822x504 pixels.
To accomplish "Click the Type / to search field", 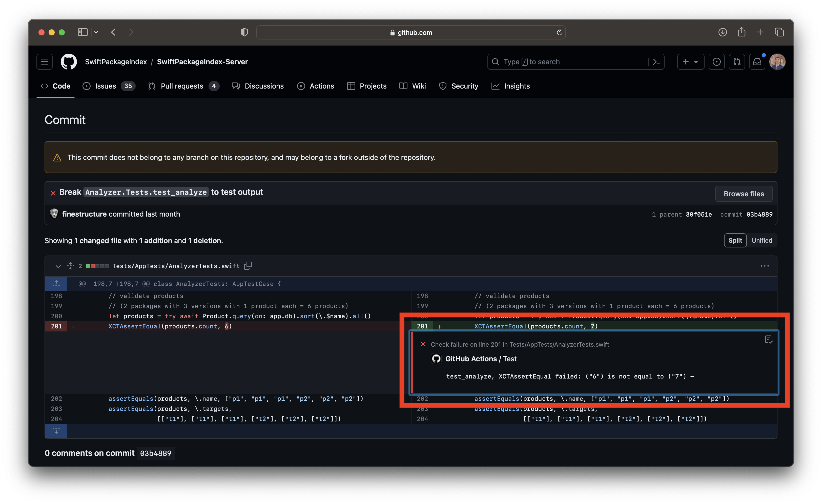I will (567, 62).
